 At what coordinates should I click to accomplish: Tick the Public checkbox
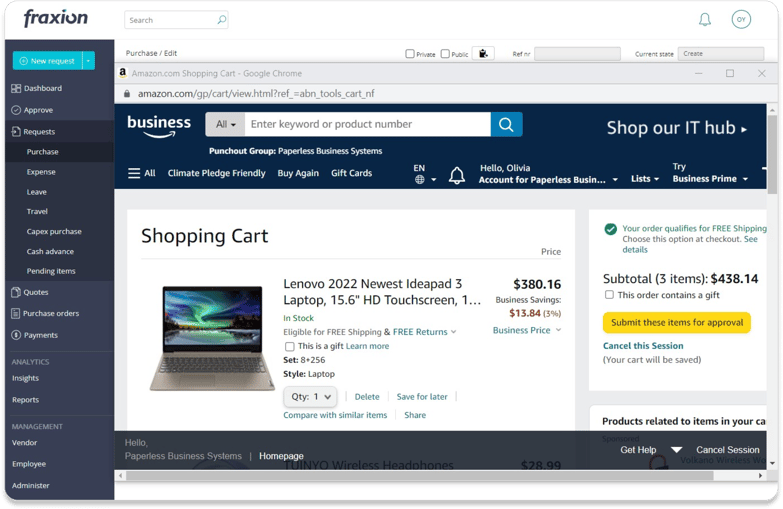pos(445,54)
